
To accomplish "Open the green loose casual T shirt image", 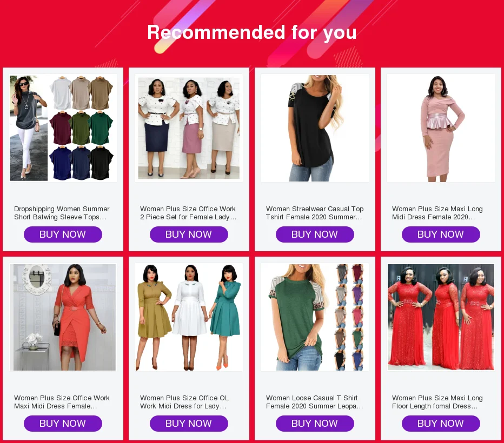I will click(315, 317).
